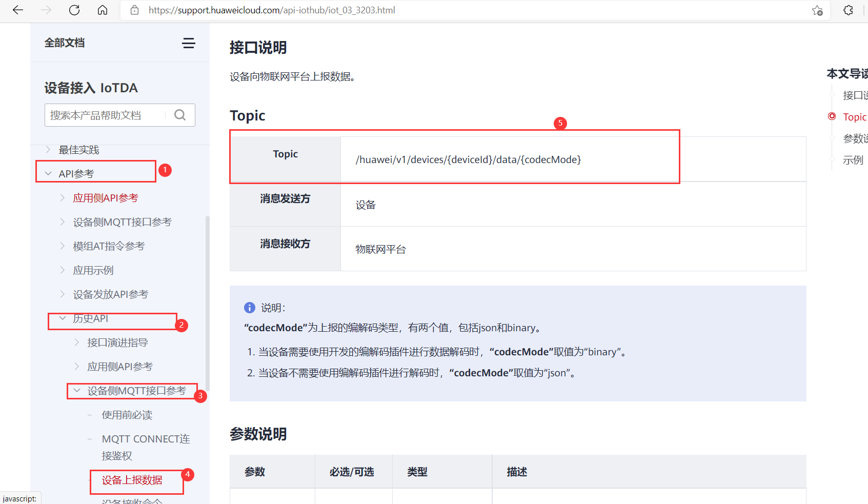Click the 消息发送方 row label
Screen dimensions: 868x504
(285, 198)
